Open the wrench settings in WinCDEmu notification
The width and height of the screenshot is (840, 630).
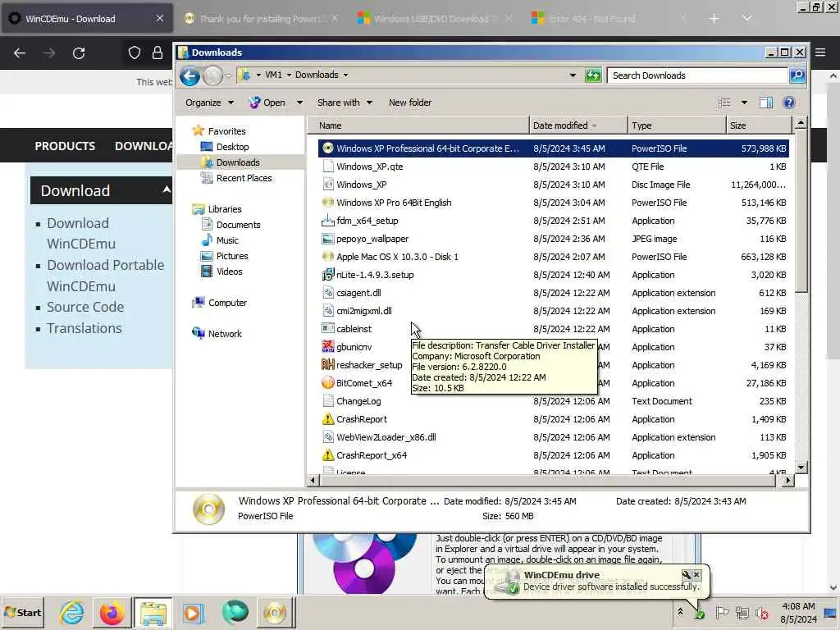pyautogui.click(x=687, y=575)
